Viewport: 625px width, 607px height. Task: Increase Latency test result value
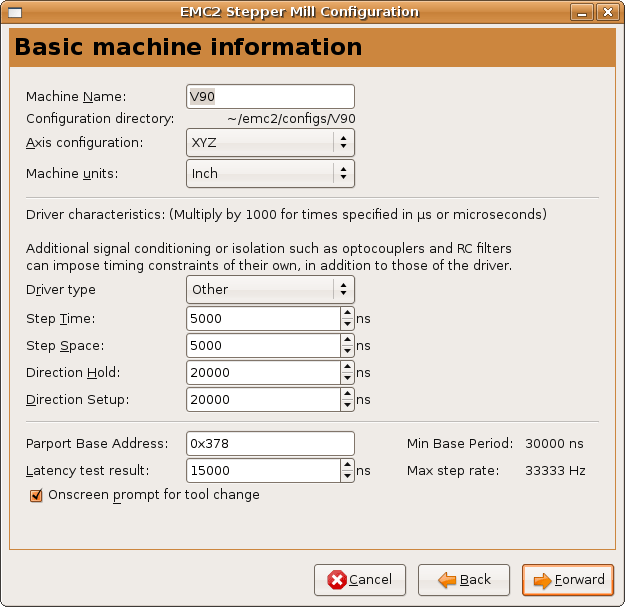tap(347, 465)
